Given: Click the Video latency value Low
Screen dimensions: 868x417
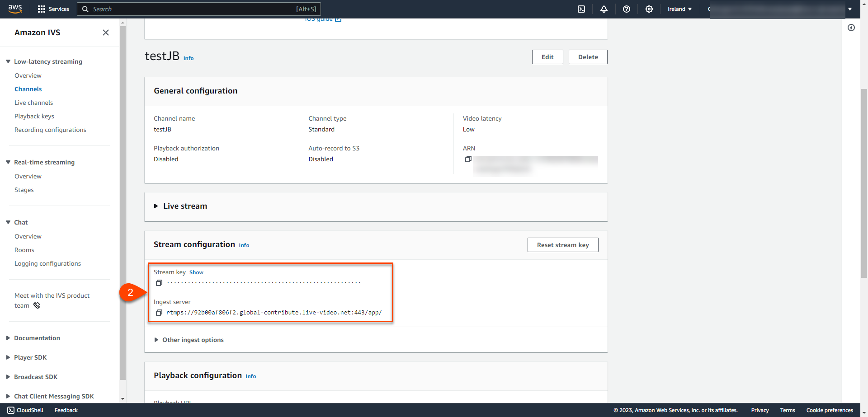Looking at the screenshot, I should coord(469,129).
